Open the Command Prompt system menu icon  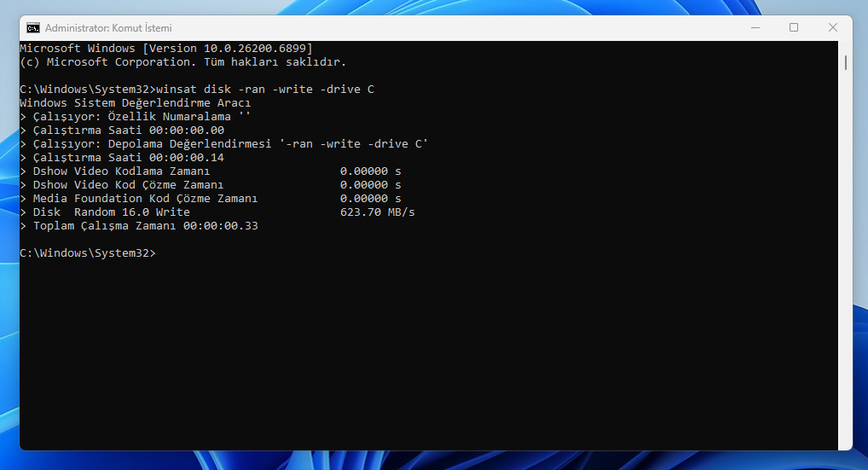coord(32,28)
